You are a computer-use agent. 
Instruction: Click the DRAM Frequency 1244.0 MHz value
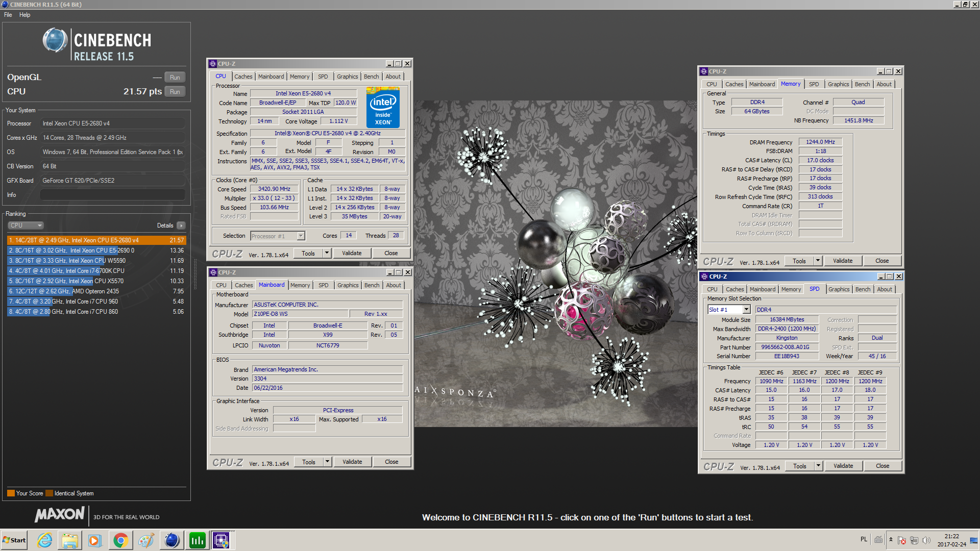click(820, 142)
